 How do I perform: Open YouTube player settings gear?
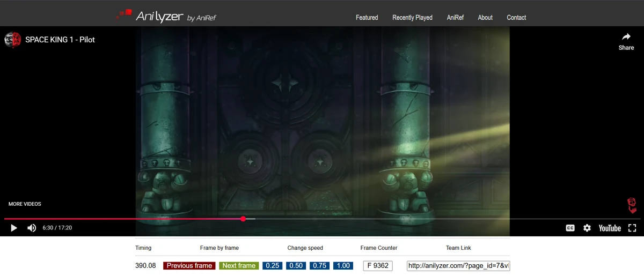pos(587,228)
